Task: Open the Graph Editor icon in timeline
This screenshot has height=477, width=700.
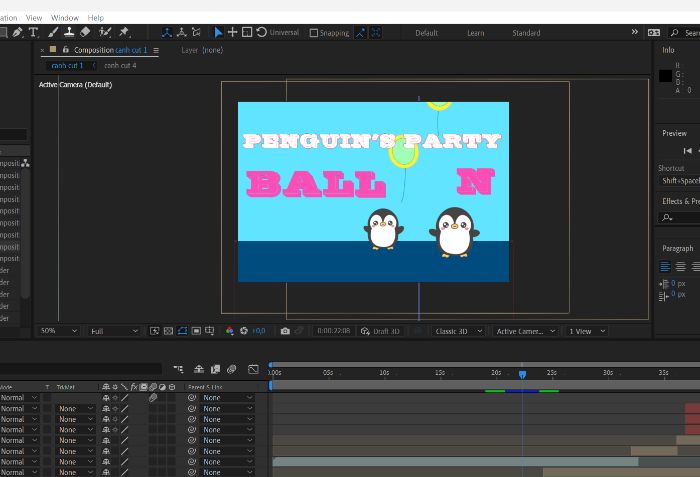Action: tap(253, 369)
